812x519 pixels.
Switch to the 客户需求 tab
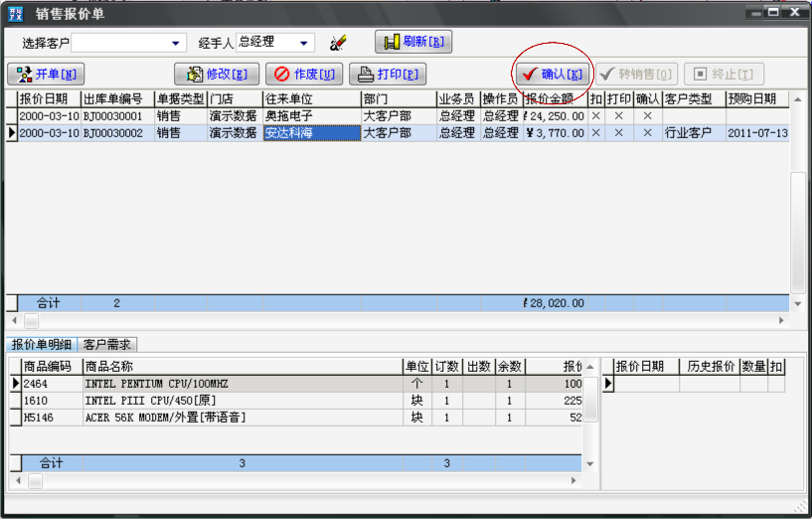pyautogui.click(x=107, y=344)
